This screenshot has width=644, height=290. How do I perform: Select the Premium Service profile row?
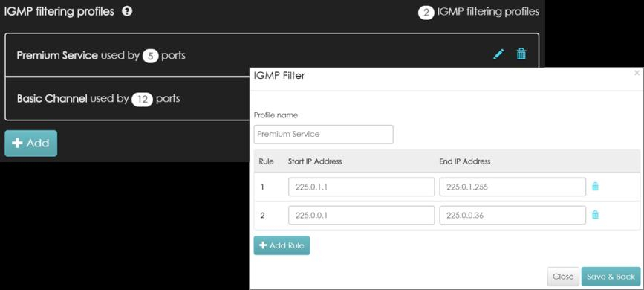[x=271, y=55]
